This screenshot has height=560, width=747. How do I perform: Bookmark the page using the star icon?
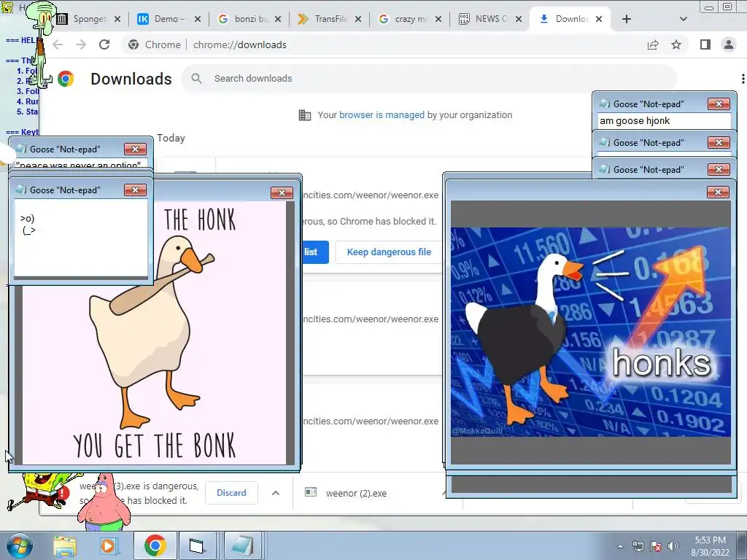676,44
